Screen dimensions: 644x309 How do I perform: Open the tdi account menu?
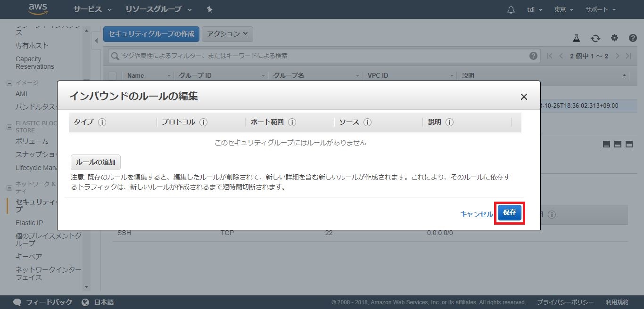534,9
